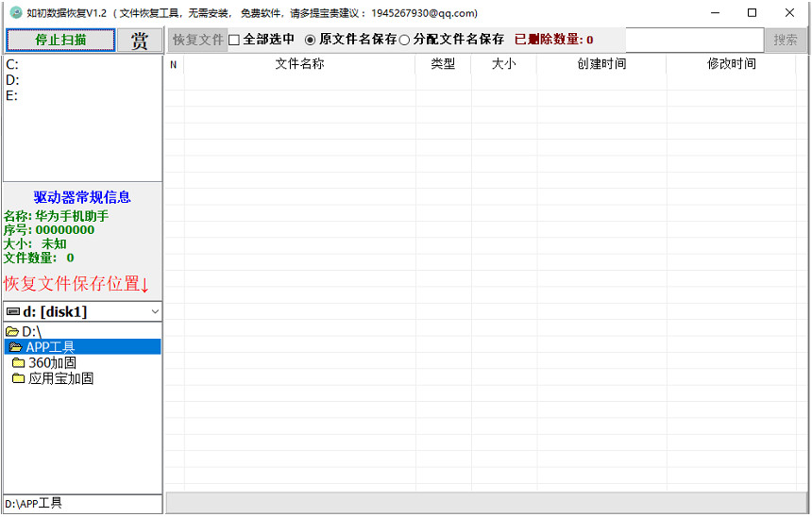The width and height of the screenshot is (812, 517).
Task: Close the 如初数据恢复 window
Action: [789, 12]
